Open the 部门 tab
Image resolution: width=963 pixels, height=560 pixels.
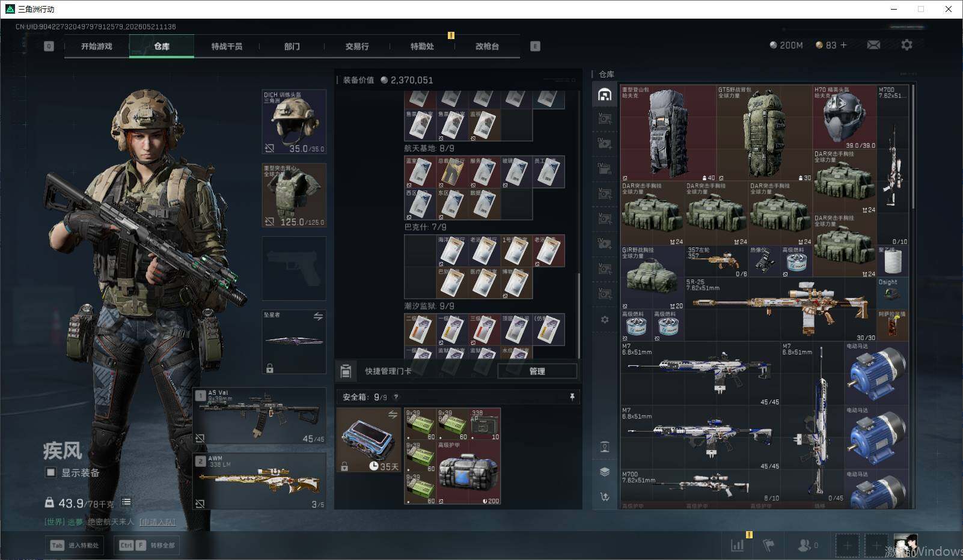pyautogui.click(x=292, y=46)
